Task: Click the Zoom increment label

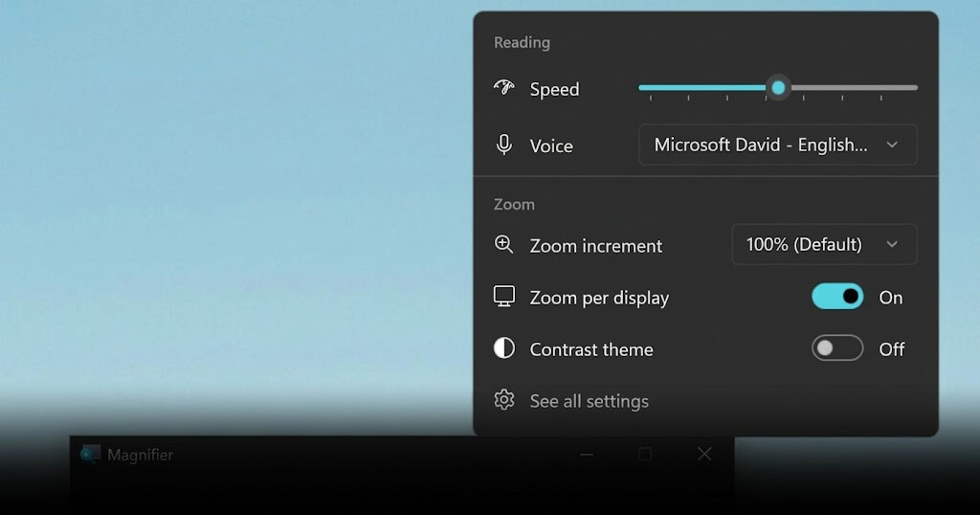Action: pos(595,246)
